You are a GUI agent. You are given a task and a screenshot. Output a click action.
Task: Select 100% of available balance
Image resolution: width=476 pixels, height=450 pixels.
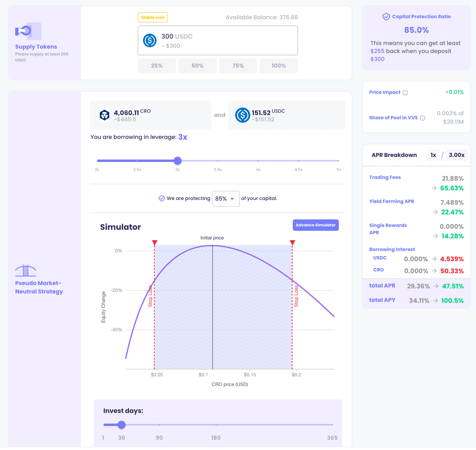(x=278, y=66)
